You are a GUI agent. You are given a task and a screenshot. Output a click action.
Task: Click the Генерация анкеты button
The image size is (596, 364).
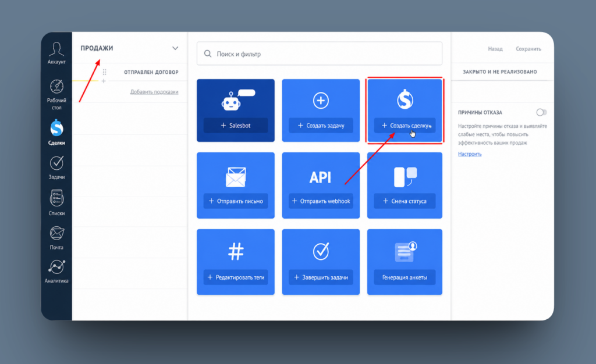[x=405, y=277]
